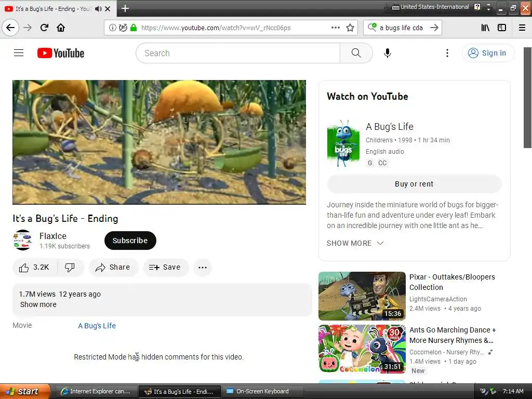Open Pixar Outtakes/Bloopers Collection thumbnail
The height and width of the screenshot is (399, 532).
click(x=362, y=296)
